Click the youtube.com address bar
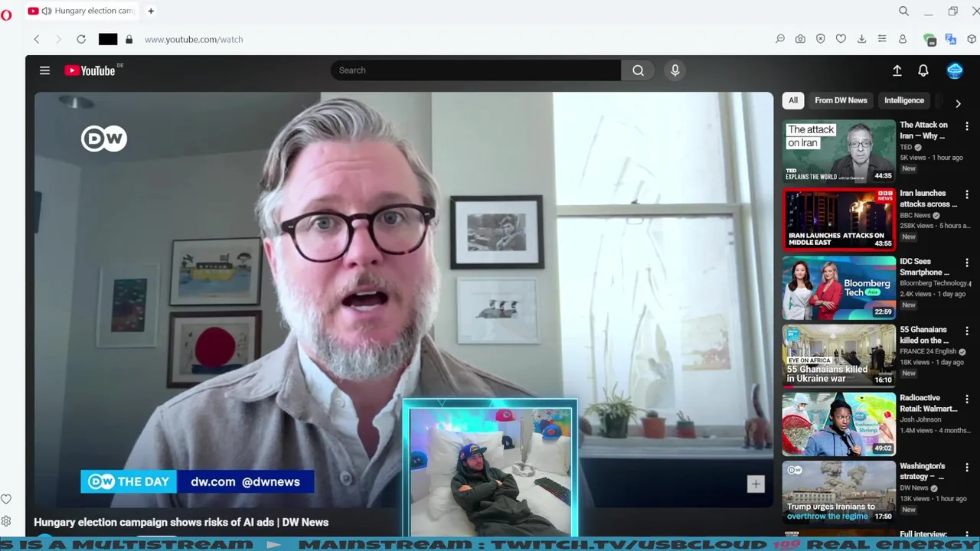 coord(193,39)
